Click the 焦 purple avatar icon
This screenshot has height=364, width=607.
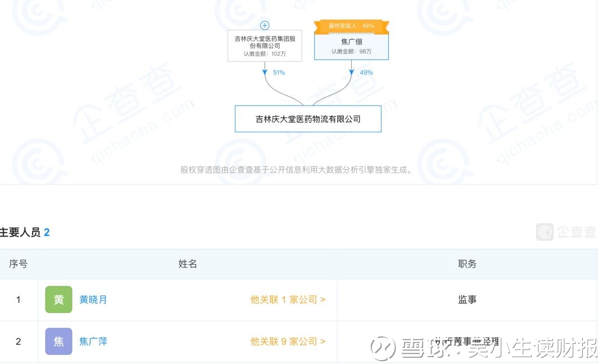[x=58, y=342]
